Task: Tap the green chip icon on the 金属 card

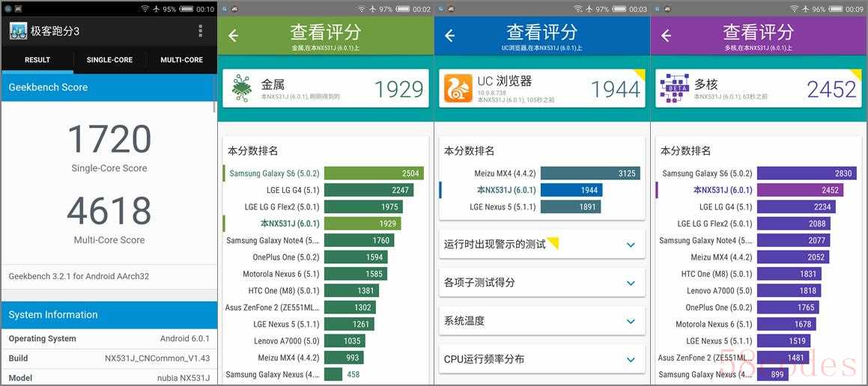Action: coord(241,88)
